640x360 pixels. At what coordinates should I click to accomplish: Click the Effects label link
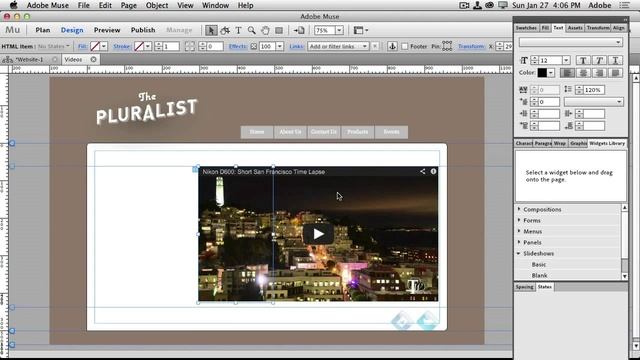tap(238, 46)
